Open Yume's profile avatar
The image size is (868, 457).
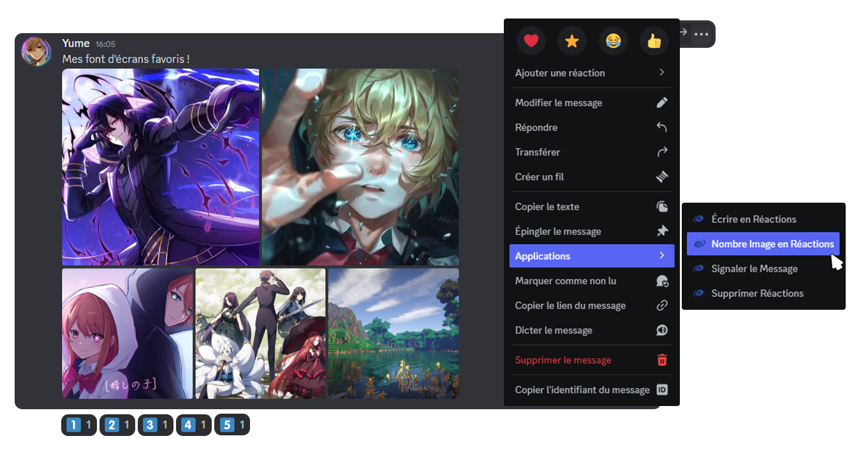pos(36,51)
